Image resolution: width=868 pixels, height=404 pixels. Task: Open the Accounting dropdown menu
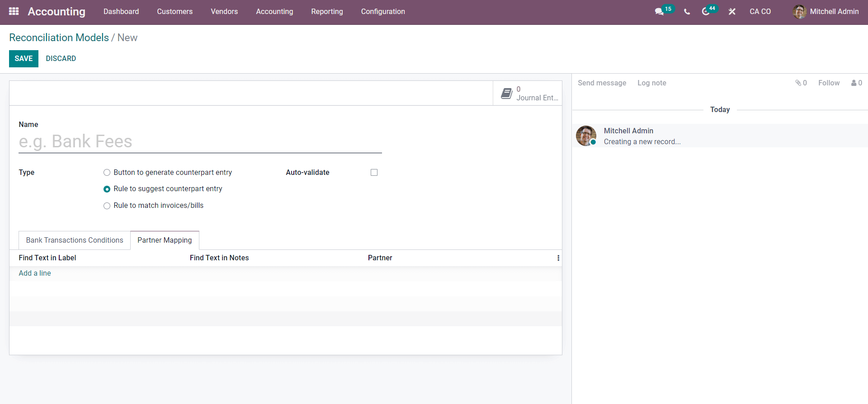point(274,12)
